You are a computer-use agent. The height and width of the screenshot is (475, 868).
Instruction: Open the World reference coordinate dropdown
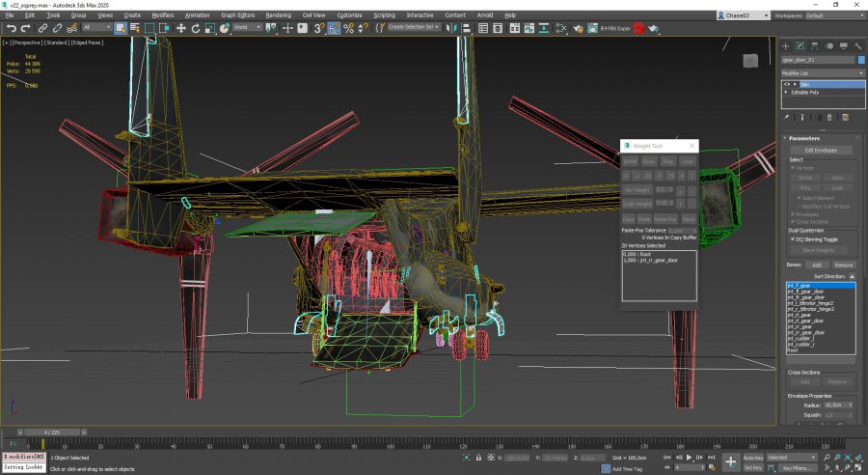[x=247, y=27]
